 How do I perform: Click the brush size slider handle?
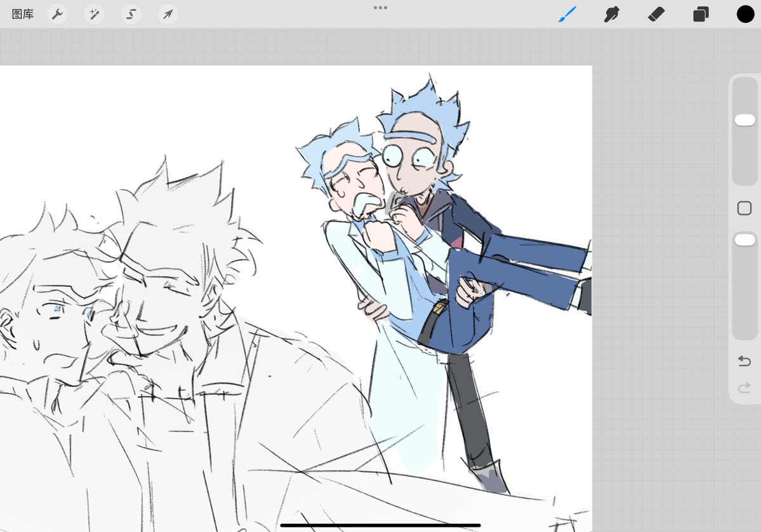tap(745, 120)
